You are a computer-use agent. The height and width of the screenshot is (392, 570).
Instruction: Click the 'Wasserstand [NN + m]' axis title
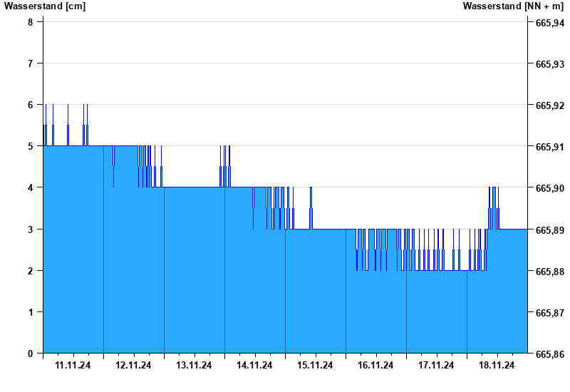[x=513, y=6]
